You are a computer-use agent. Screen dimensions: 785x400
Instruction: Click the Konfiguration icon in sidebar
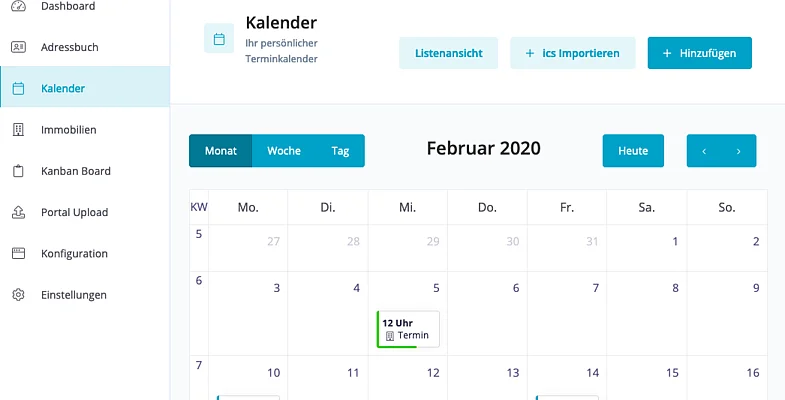(x=18, y=254)
